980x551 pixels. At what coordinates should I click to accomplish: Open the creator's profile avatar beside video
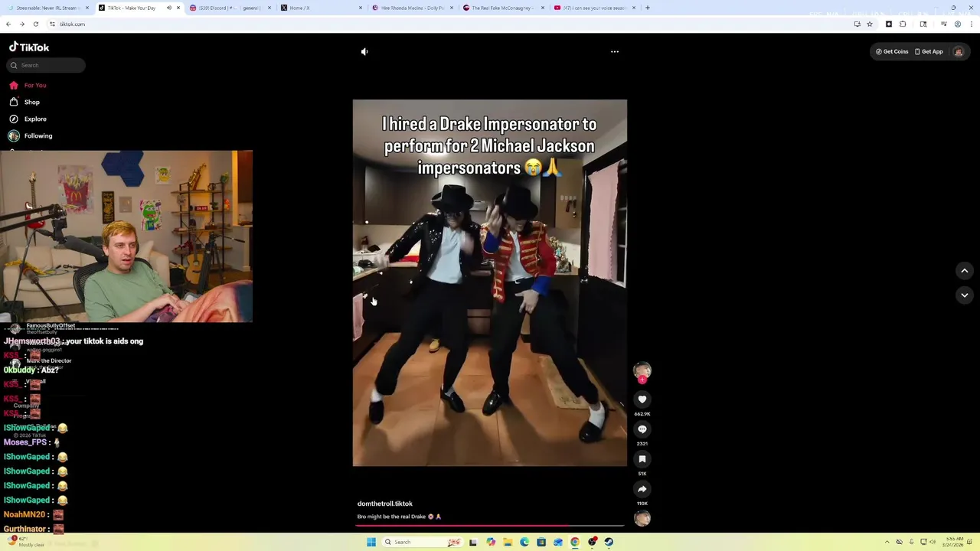click(x=642, y=370)
